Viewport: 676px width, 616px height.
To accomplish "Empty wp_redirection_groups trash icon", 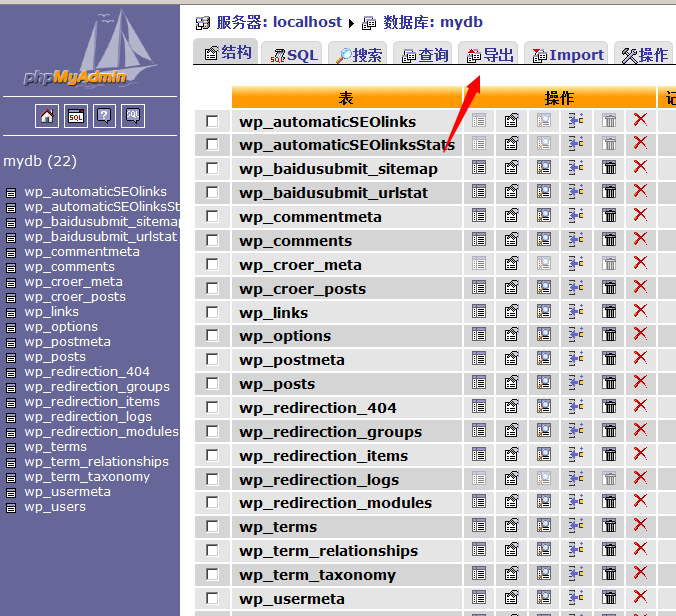I will [x=609, y=430].
